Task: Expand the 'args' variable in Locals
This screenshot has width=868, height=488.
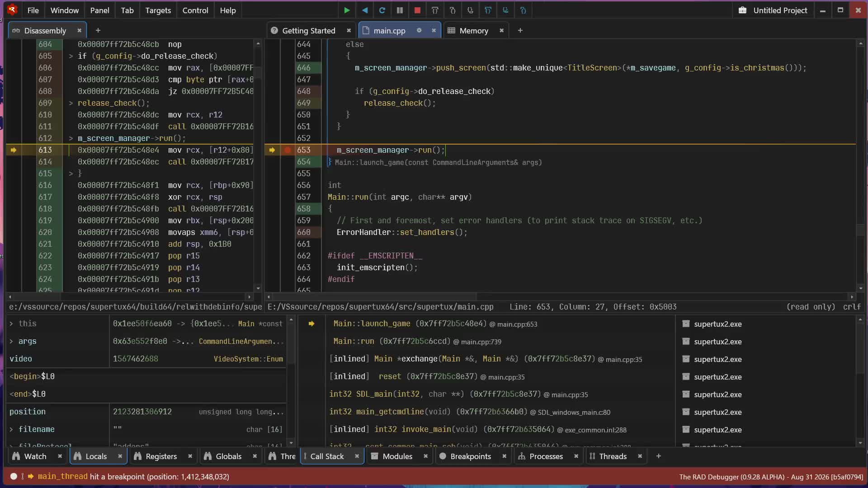Action: 11,341
